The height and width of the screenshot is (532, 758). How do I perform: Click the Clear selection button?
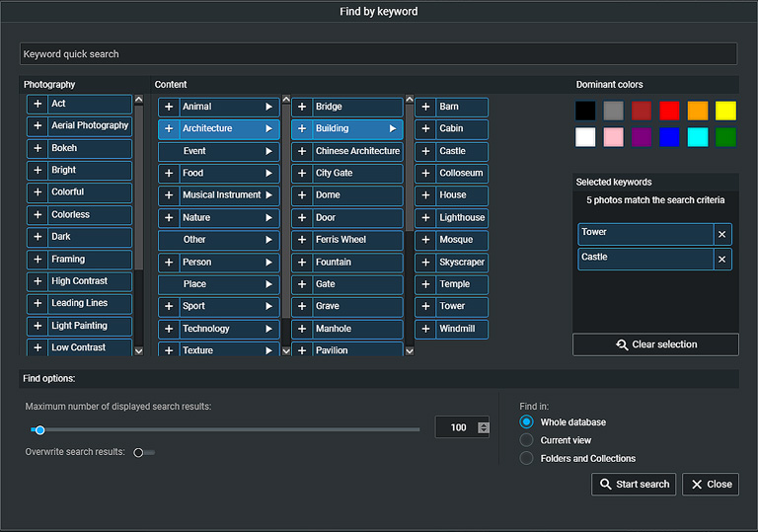pyautogui.click(x=655, y=344)
